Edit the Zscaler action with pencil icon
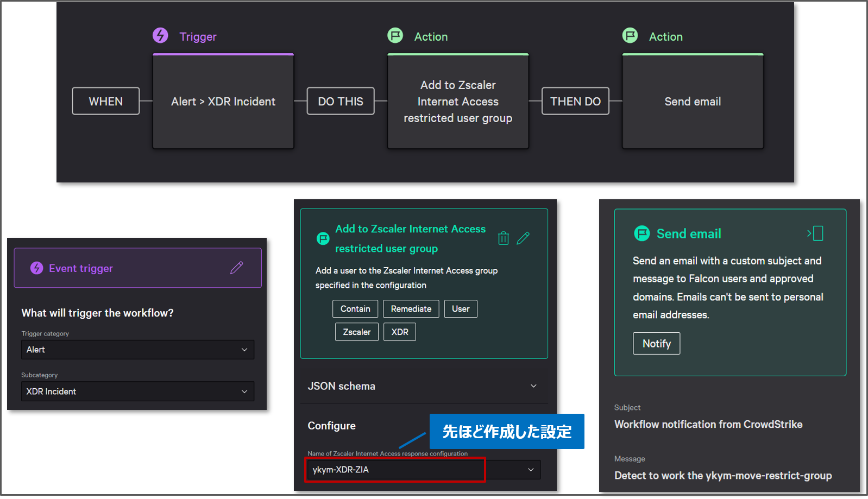 pyautogui.click(x=523, y=238)
